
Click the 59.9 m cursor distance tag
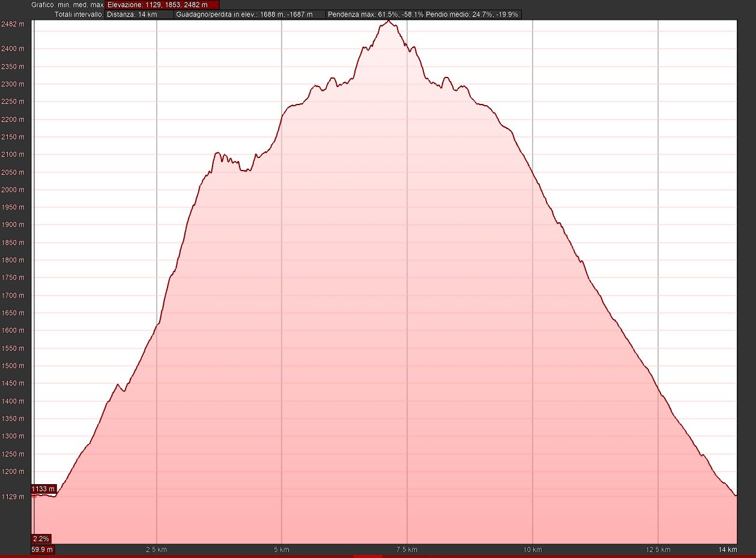coord(43,550)
